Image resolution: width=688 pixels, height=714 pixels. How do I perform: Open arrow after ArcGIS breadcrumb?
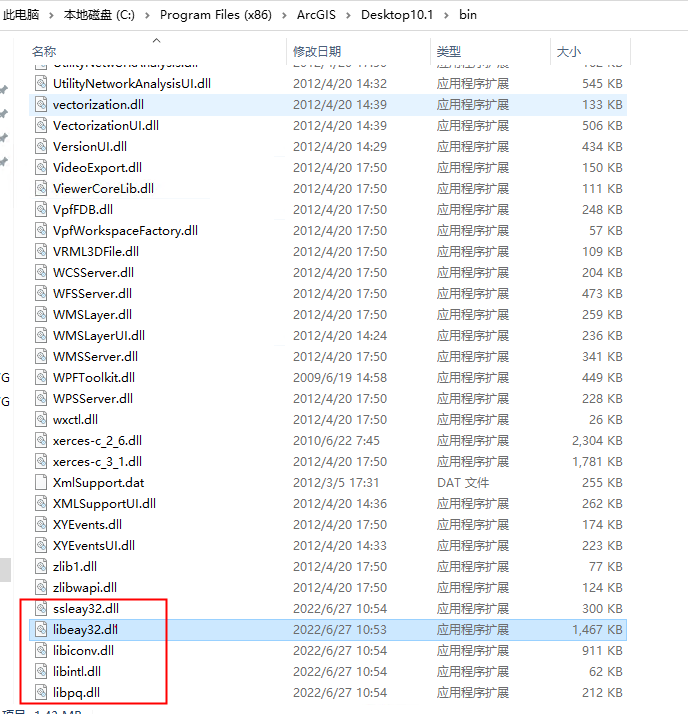pos(348,15)
